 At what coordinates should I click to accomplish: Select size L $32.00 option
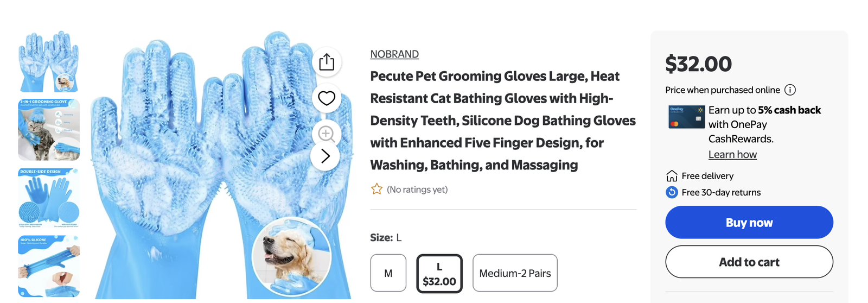coord(439,274)
